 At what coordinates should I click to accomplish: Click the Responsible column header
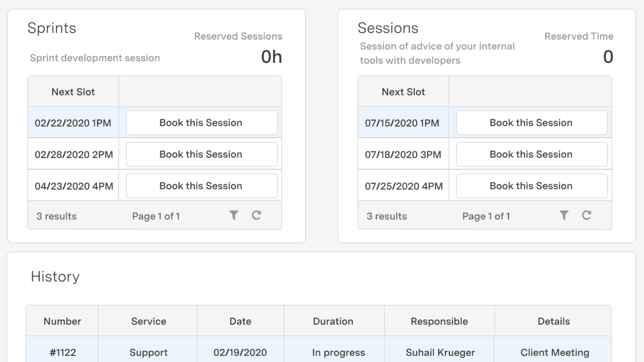[x=439, y=321]
